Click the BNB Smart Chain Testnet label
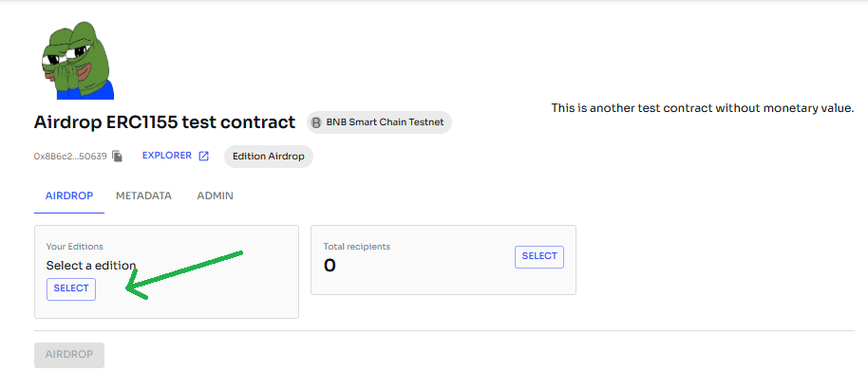 click(385, 122)
